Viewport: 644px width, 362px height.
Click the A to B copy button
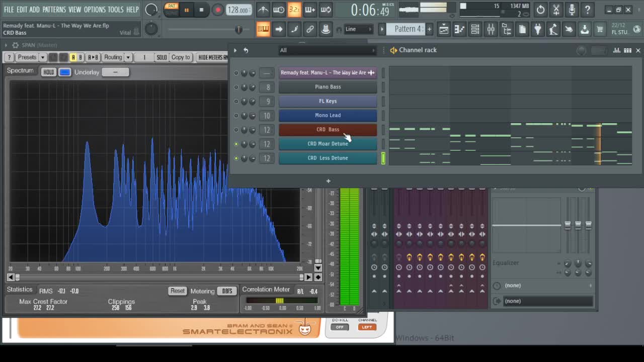[93, 57]
